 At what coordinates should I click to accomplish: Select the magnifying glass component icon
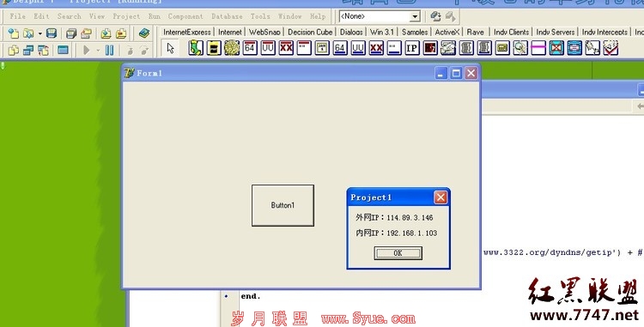coord(520,48)
